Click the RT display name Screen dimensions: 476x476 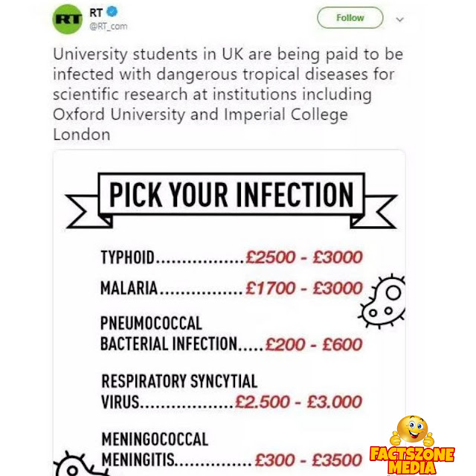(x=96, y=13)
